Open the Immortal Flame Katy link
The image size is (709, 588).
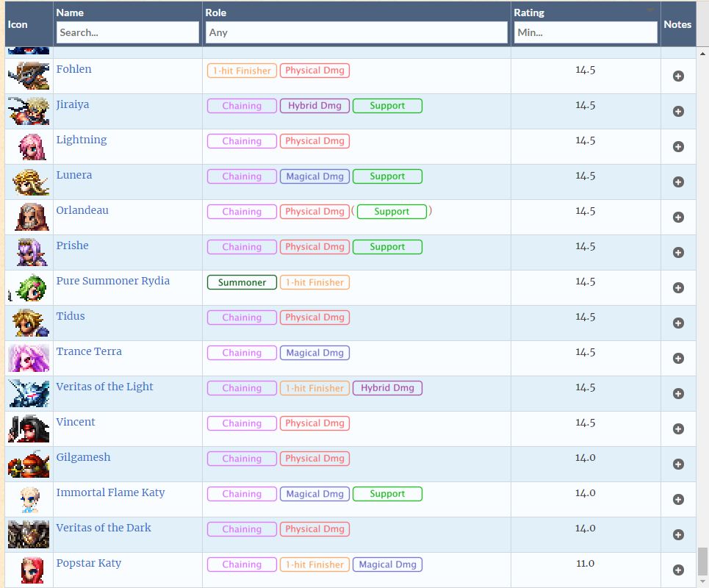point(110,492)
